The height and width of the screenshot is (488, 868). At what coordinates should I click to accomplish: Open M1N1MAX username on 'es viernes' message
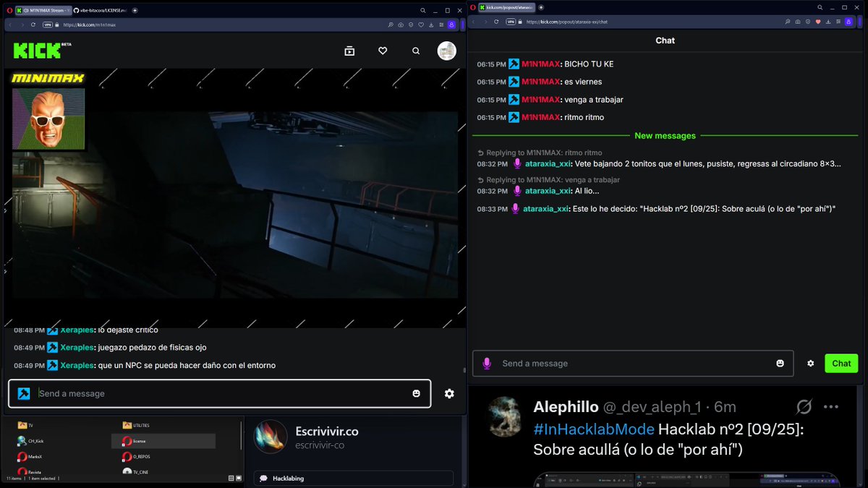[x=541, y=82]
